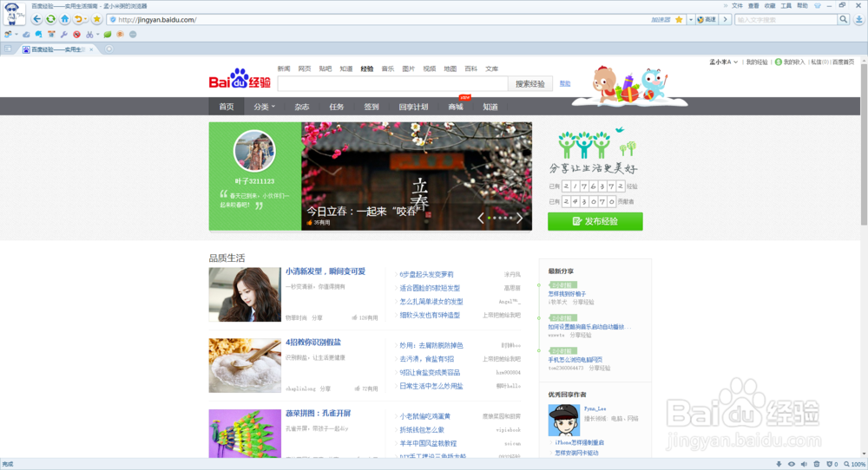
Task: Open a new tab with plus button
Action: click(x=109, y=49)
